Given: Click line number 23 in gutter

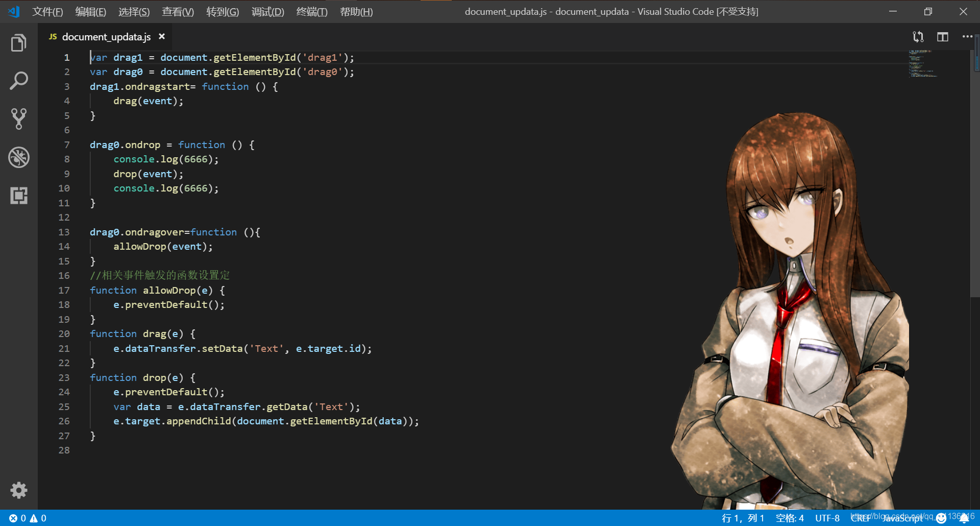Looking at the screenshot, I should click(x=64, y=378).
